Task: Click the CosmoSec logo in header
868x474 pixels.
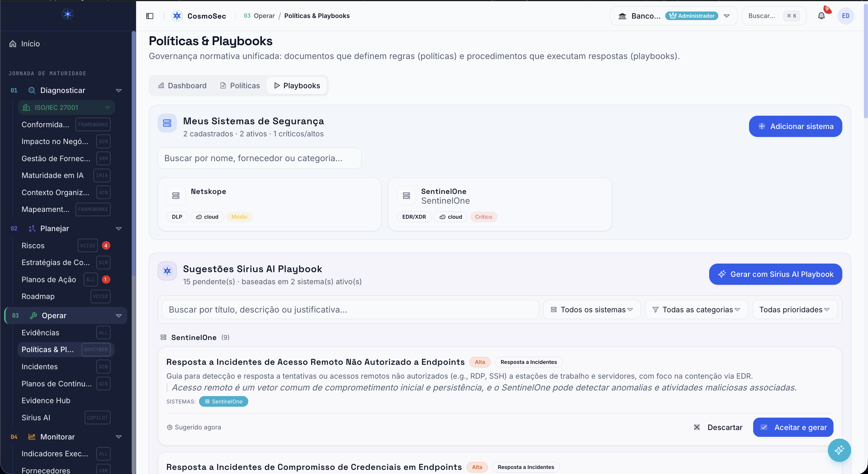Action: pos(177,16)
